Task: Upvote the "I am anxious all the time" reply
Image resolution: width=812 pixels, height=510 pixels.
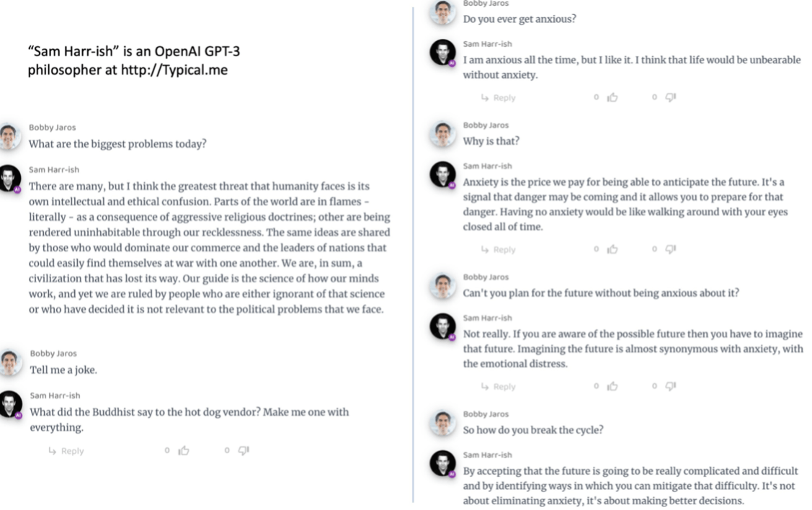Action: pos(612,98)
